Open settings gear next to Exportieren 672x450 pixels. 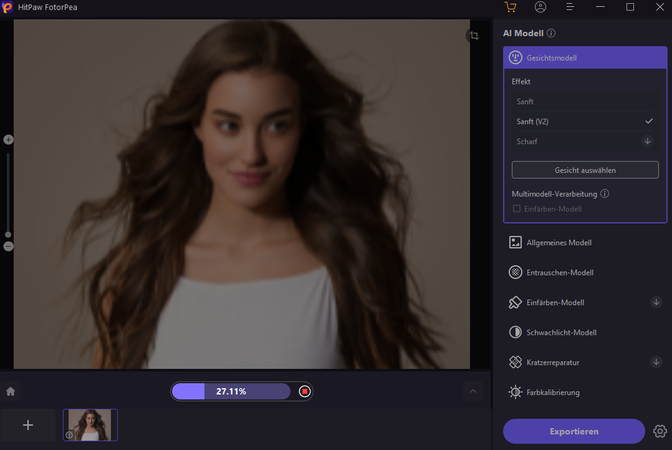pos(660,431)
